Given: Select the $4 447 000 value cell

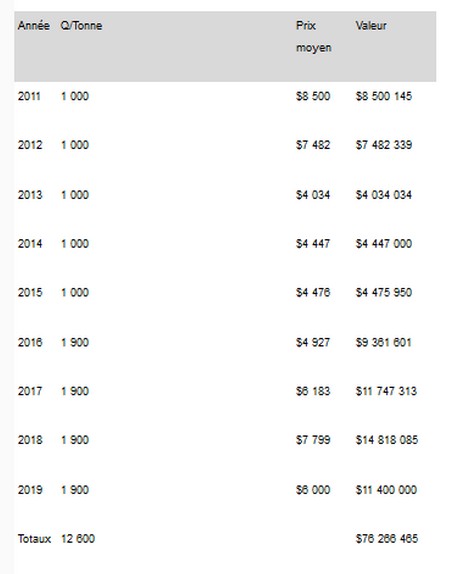Looking at the screenshot, I should coord(384,243).
